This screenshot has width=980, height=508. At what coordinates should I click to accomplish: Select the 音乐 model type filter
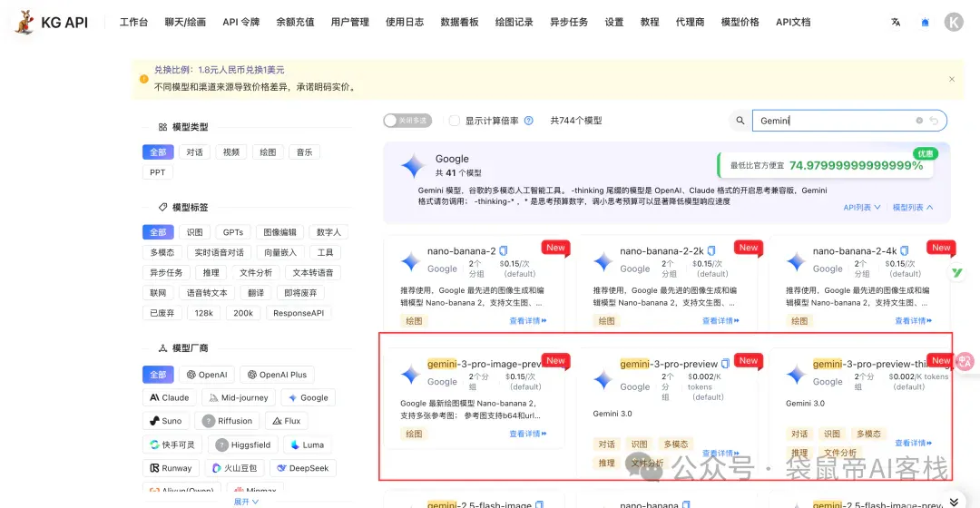304,151
